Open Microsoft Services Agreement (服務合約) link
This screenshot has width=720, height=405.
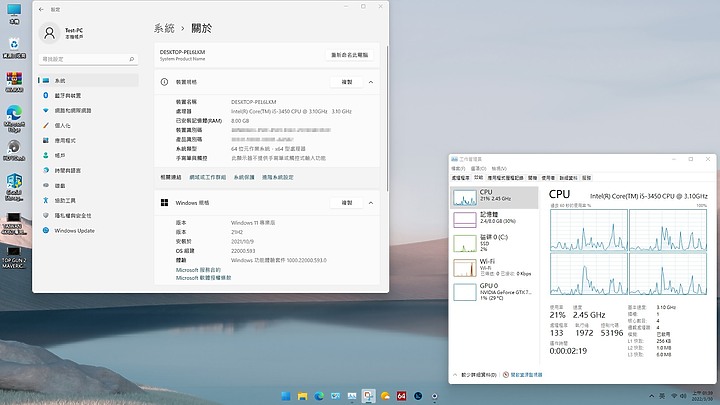[x=198, y=270]
